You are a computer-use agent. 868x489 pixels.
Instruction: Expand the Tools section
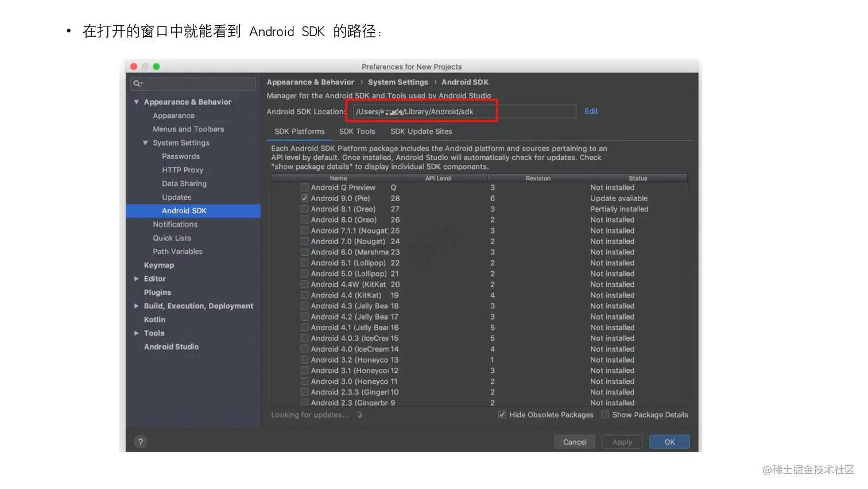tap(136, 333)
